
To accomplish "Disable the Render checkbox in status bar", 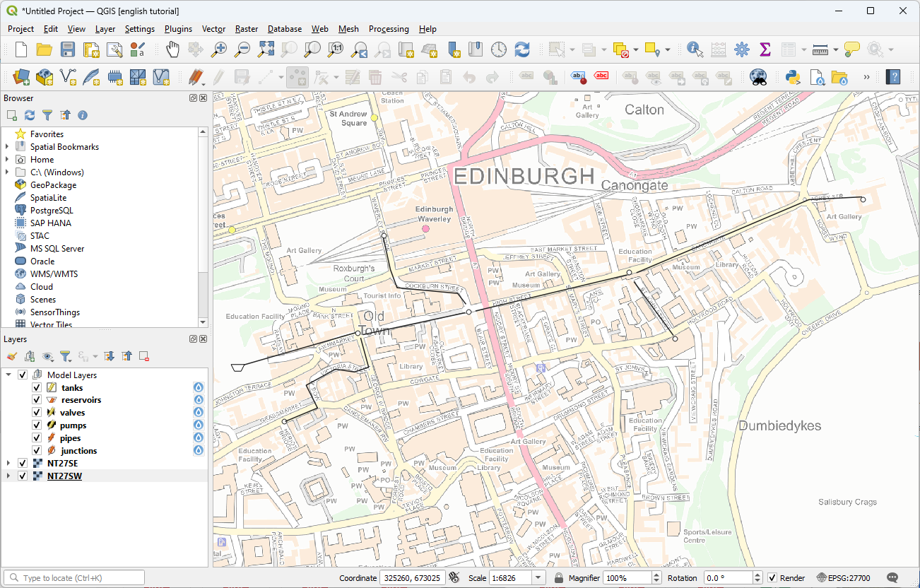I will (772, 578).
